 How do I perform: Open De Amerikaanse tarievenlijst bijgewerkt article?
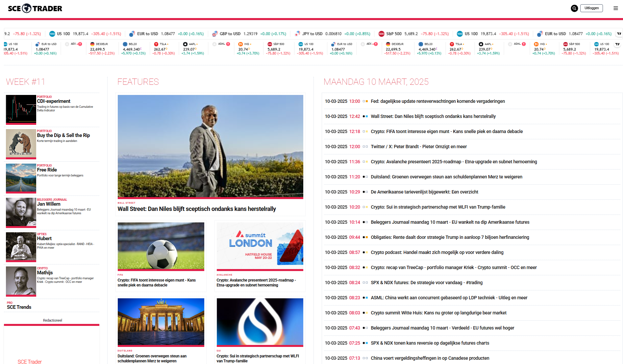424,192
